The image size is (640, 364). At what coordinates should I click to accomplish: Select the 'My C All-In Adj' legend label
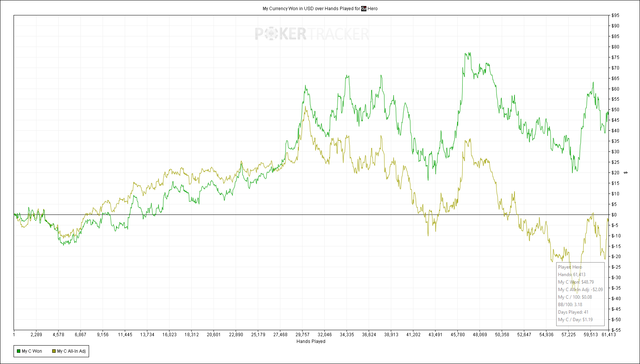pyautogui.click(x=71, y=351)
